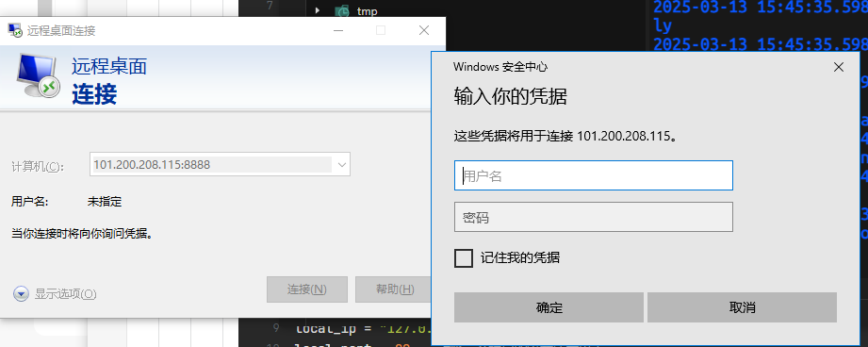
Task: Click the 密码 password field
Action: tap(594, 217)
